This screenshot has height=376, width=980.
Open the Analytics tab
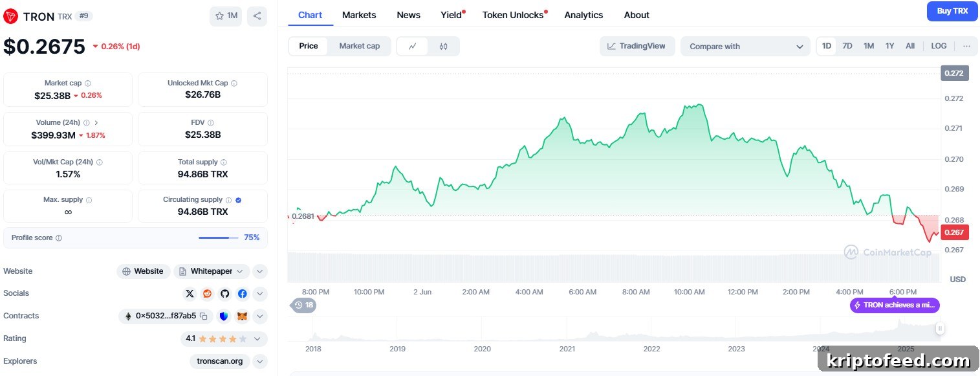coord(583,15)
